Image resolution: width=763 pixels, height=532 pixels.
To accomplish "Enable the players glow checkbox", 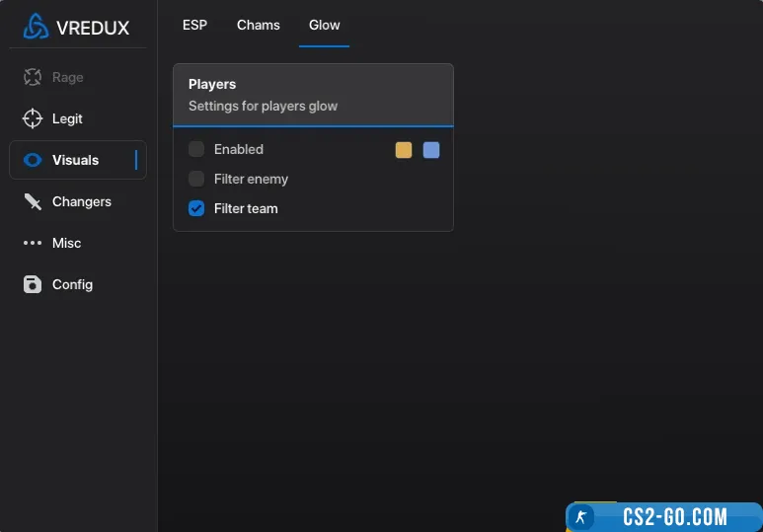I will click(196, 149).
